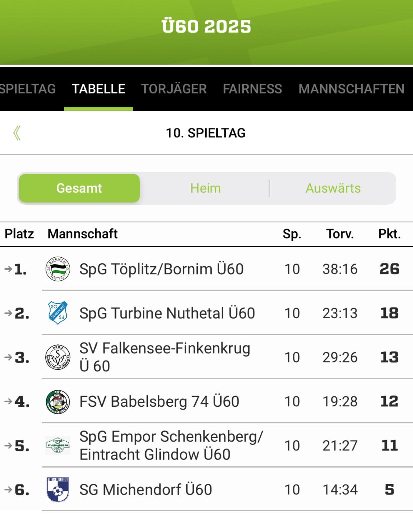The height and width of the screenshot is (532, 413).
Task: Select the Gesamt table view
Action: (x=79, y=188)
